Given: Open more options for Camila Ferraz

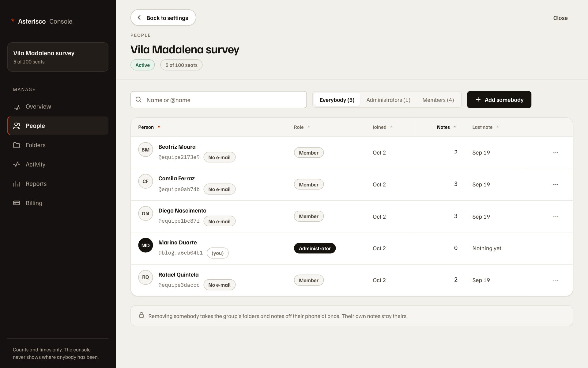Looking at the screenshot, I should tap(556, 184).
